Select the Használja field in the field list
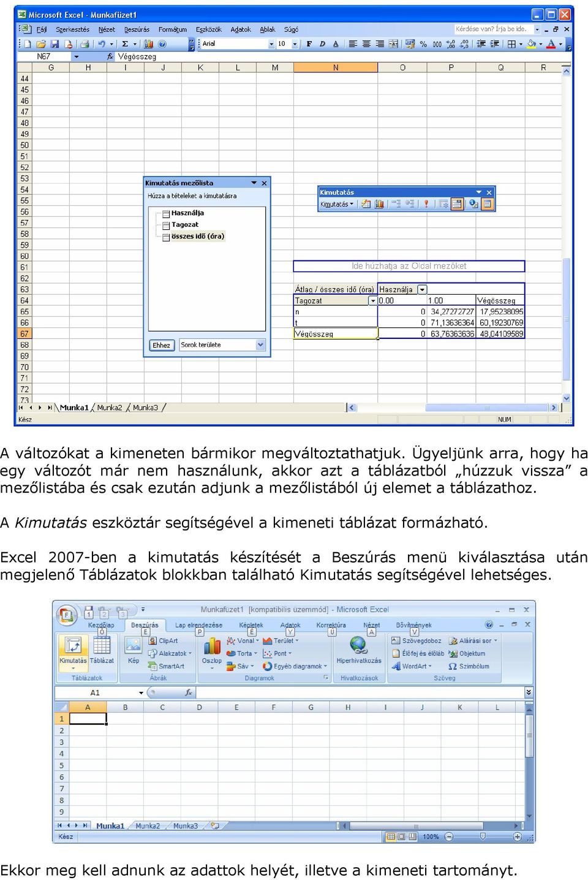 [187, 213]
